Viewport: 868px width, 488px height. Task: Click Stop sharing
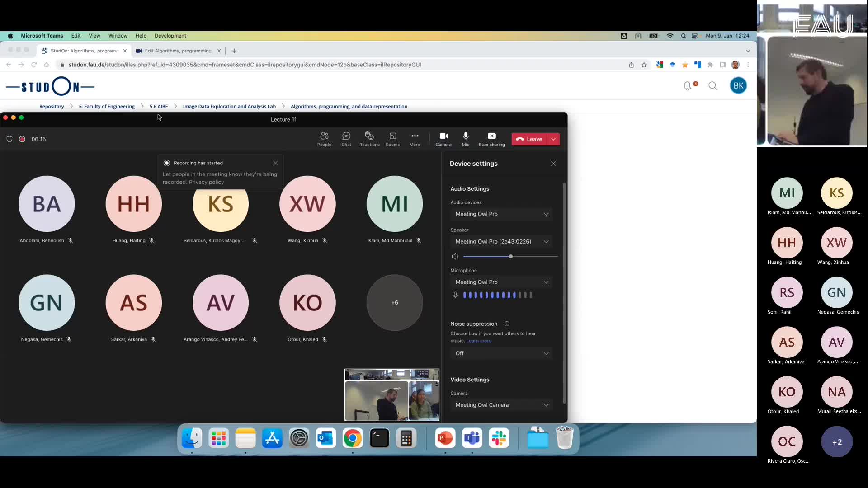tap(491, 139)
